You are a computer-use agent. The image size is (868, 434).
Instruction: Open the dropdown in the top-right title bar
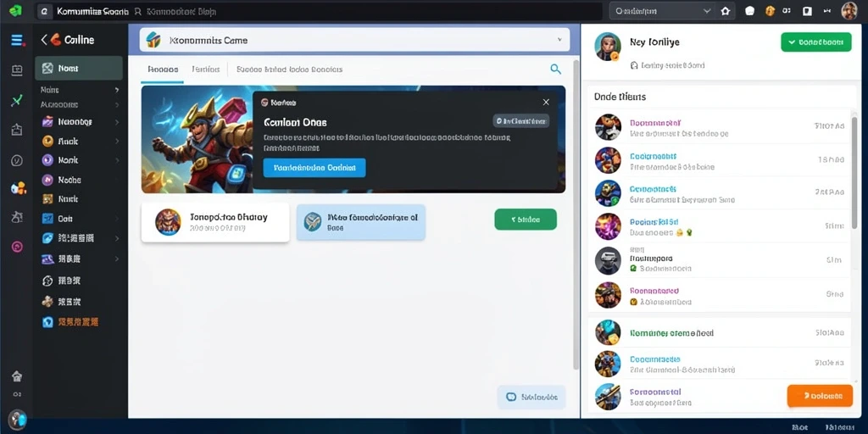[662, 11]
